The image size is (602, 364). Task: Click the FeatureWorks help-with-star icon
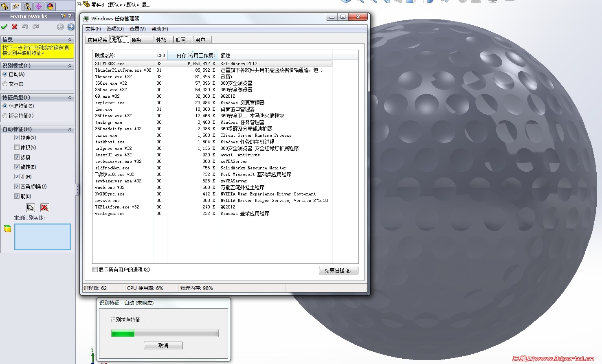click(63, 16)
